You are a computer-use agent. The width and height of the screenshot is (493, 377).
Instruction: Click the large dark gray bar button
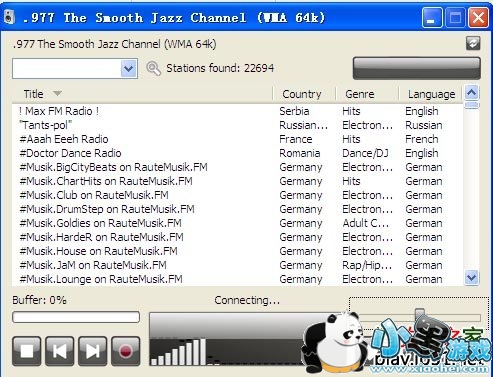(x=417, y=68)
